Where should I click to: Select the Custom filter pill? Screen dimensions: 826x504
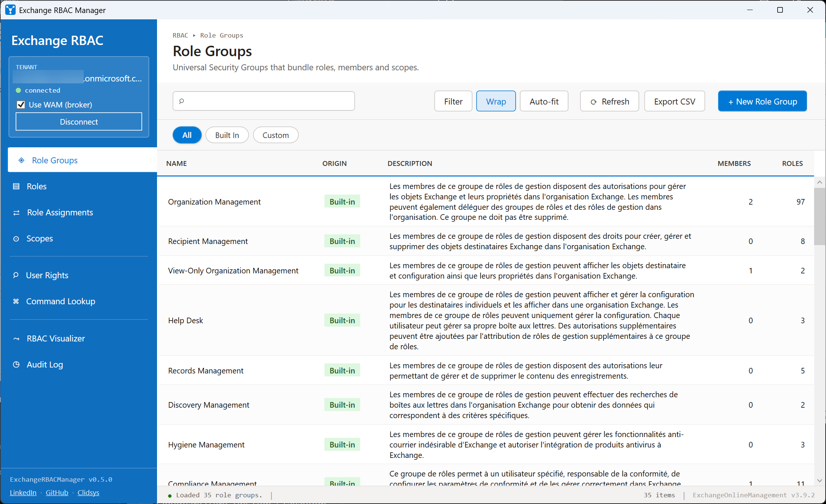tap(276, 135)
